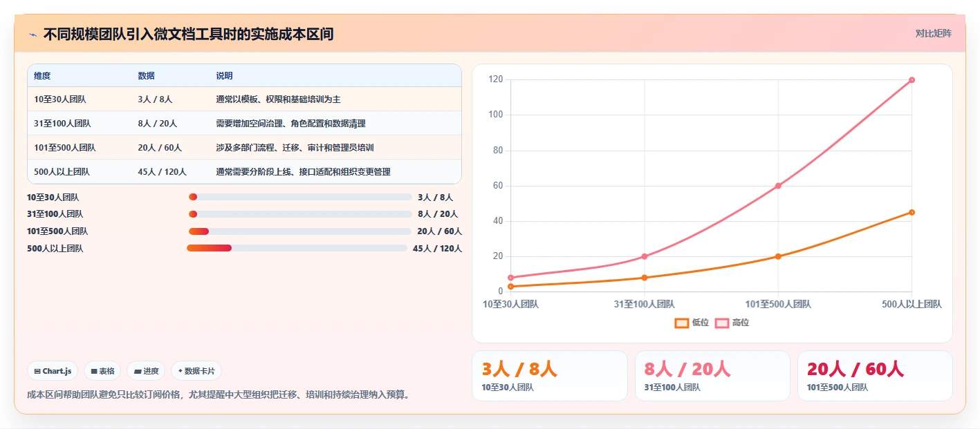Viewport: 980px width, 429px height.
Task: Click description 通常需要分阶段上线、接口适配和组织变更管理
Action: tap(303, 172)
